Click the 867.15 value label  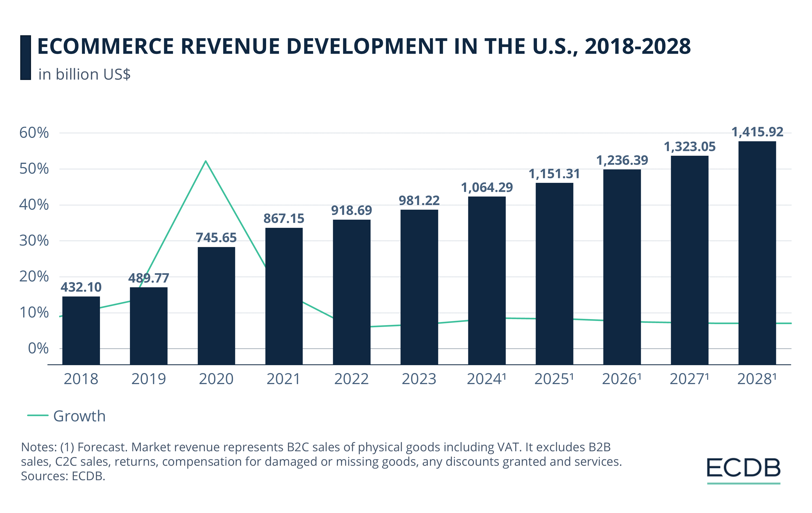point(284,218)
